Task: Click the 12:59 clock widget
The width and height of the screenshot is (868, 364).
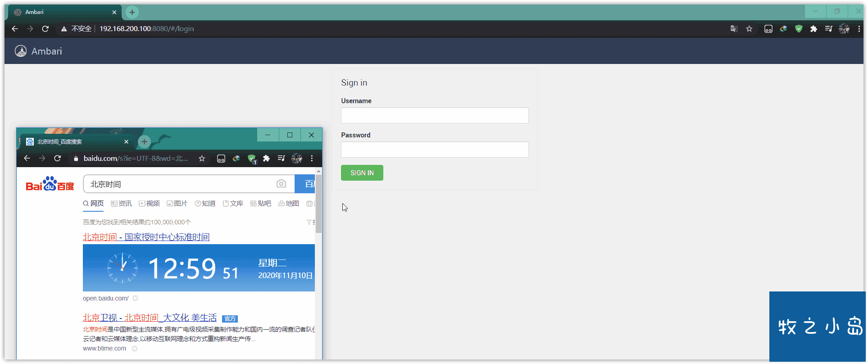Action: click(x=199, y=268)
